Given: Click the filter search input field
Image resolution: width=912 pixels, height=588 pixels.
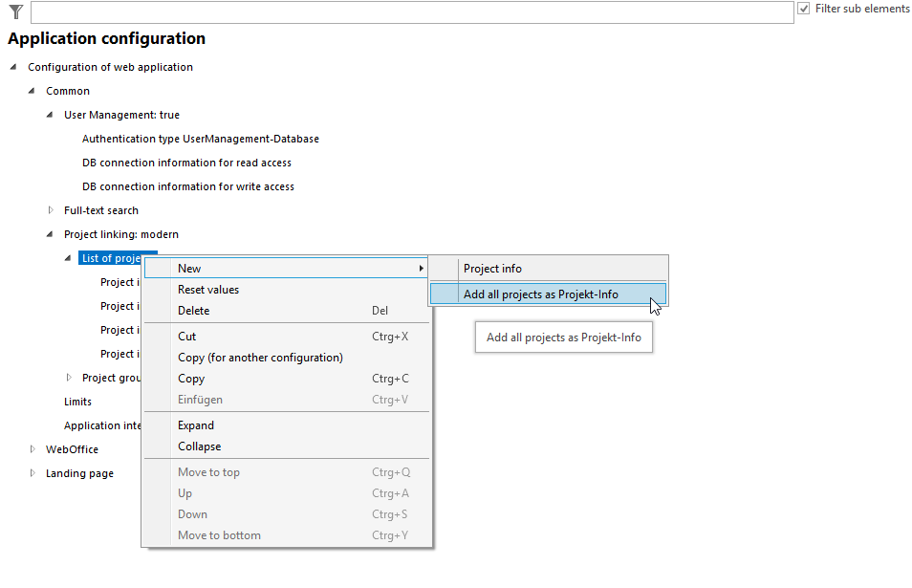Looking at the screenshot, I should (x=411, y=11).
